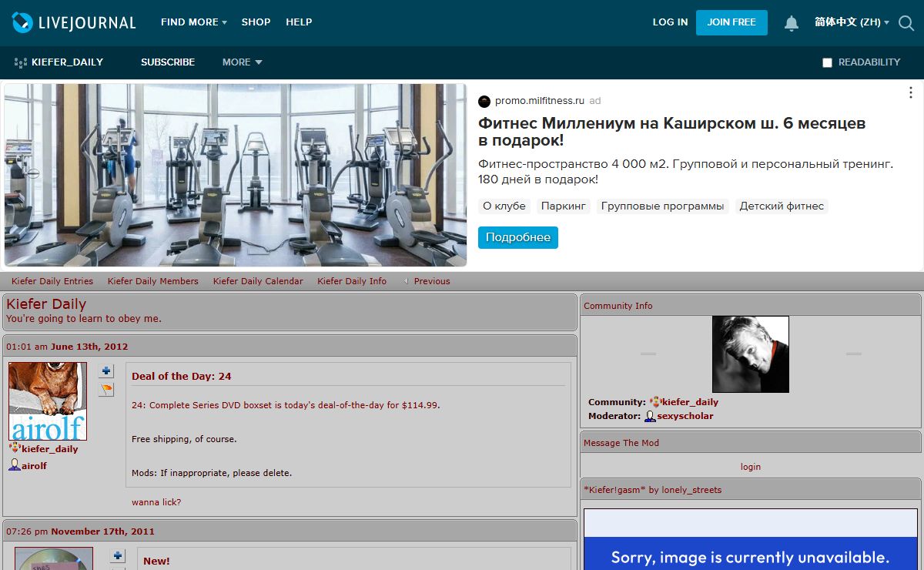Go to Kiefer Daily Entries tab
This screenshot has height=570, width=924.
(x=52, y=281)
